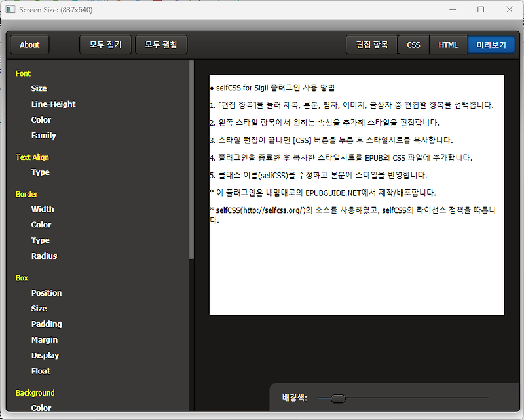Open the About dialog
524x420 pixels.
pyautogui.click(x=29, y=45)
